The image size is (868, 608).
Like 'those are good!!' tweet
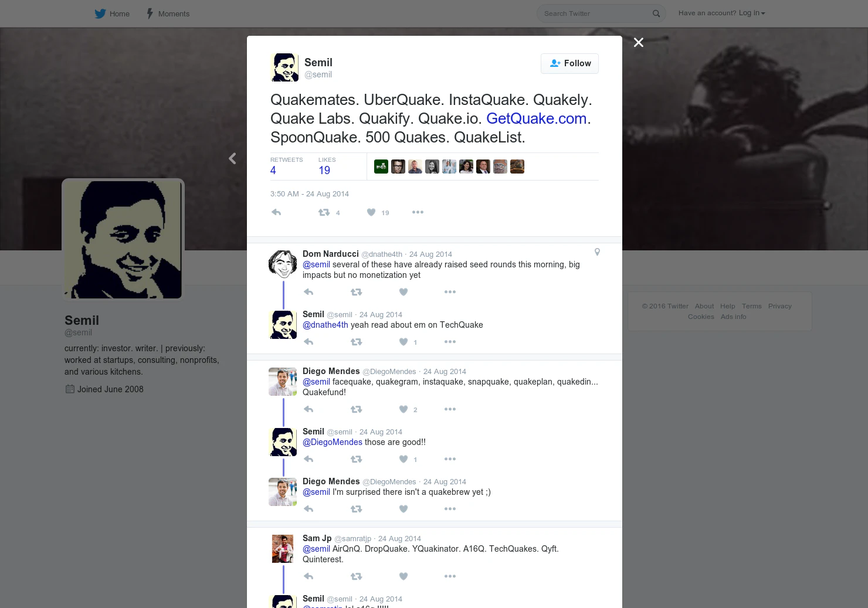(x=404, y=459)
